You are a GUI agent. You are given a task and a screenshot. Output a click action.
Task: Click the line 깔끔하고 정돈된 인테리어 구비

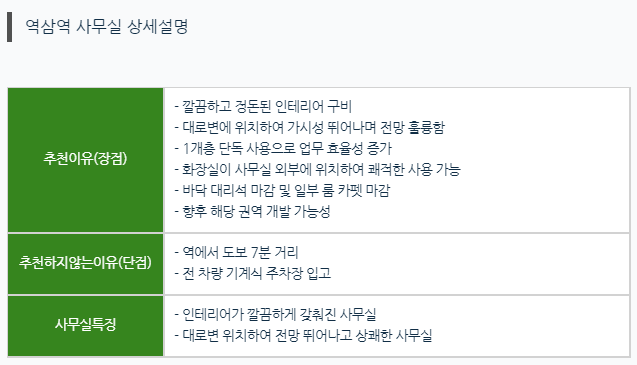(x=263, y=106)
